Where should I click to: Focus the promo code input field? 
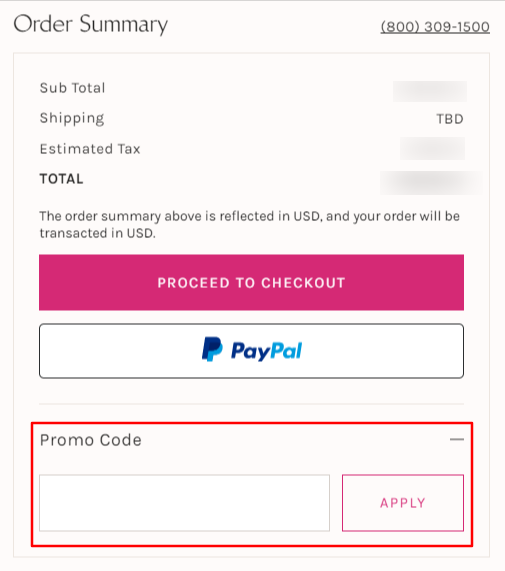click(185, 503)
